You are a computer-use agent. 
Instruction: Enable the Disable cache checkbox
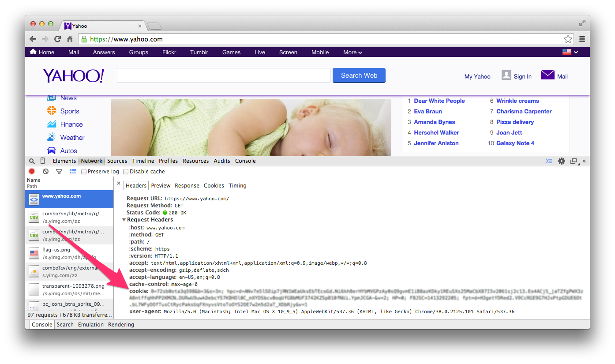coord(126,172)
